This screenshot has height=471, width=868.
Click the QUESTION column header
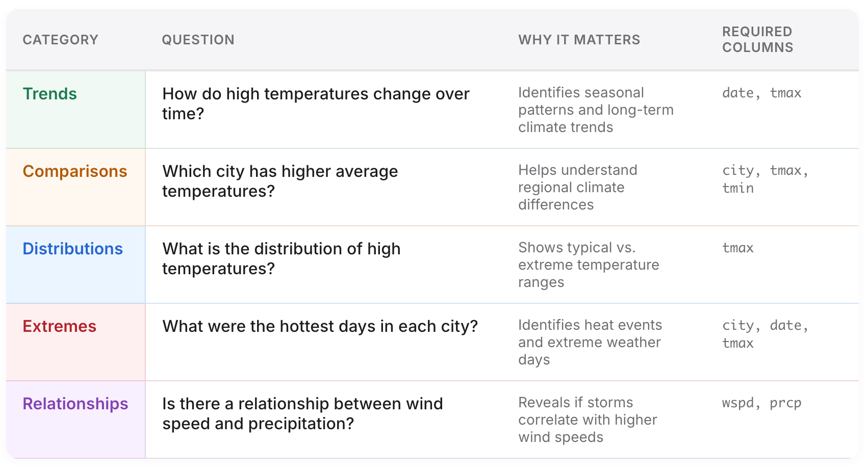point(198,40)
